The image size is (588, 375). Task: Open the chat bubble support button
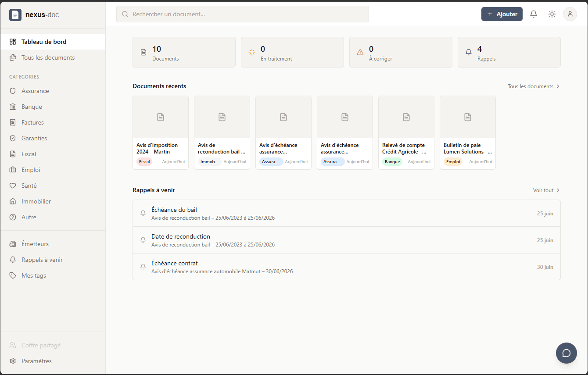click(566, 353)
